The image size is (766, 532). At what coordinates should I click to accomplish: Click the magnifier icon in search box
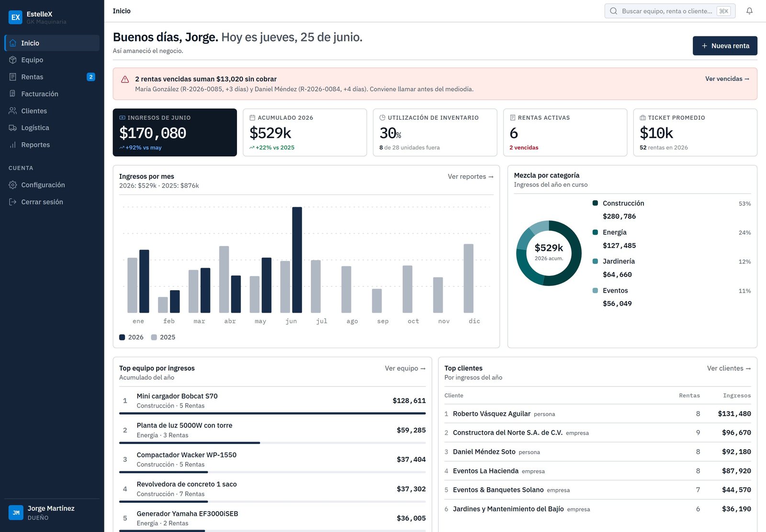coord(613,11)
